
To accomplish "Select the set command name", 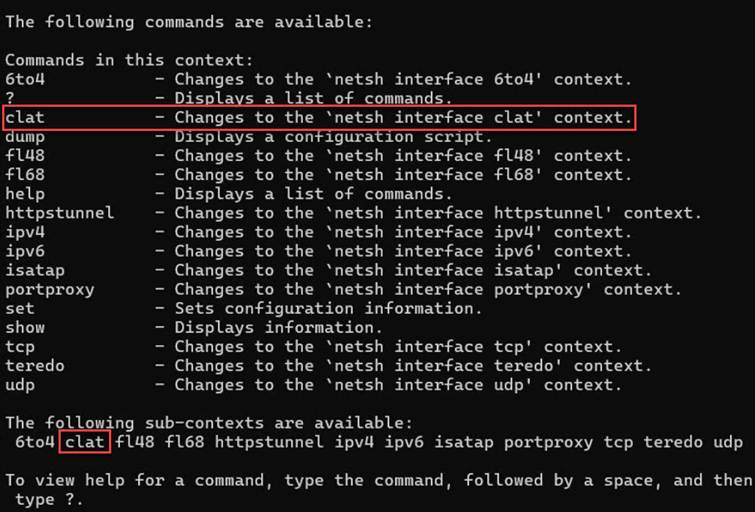I will pyautogui.click(x=20, y=308).
